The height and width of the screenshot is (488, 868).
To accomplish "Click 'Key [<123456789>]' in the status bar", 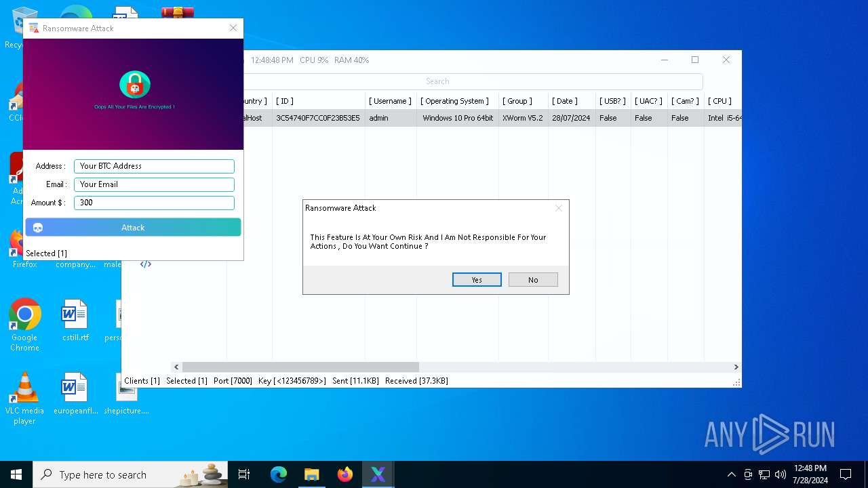I will tap(292, 381).
